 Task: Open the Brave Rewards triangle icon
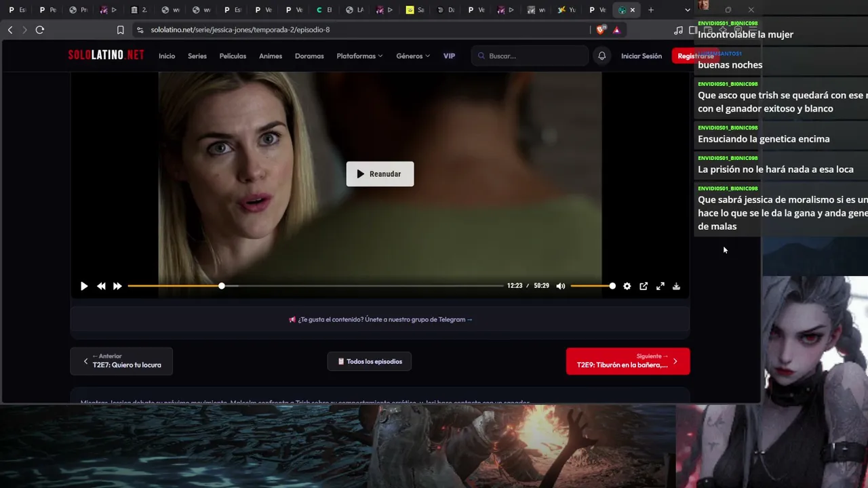click(616, 30)
